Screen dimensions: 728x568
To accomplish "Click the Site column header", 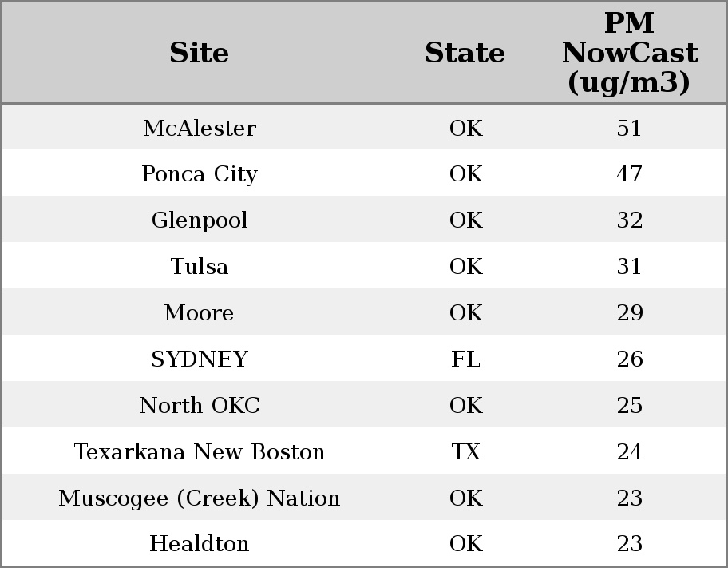I will [200, 53].
